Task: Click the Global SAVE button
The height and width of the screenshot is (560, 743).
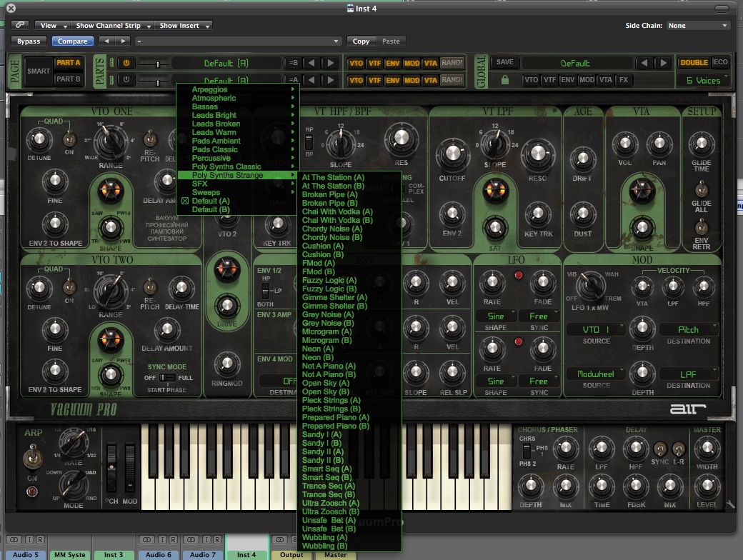Action: [505, 62]
